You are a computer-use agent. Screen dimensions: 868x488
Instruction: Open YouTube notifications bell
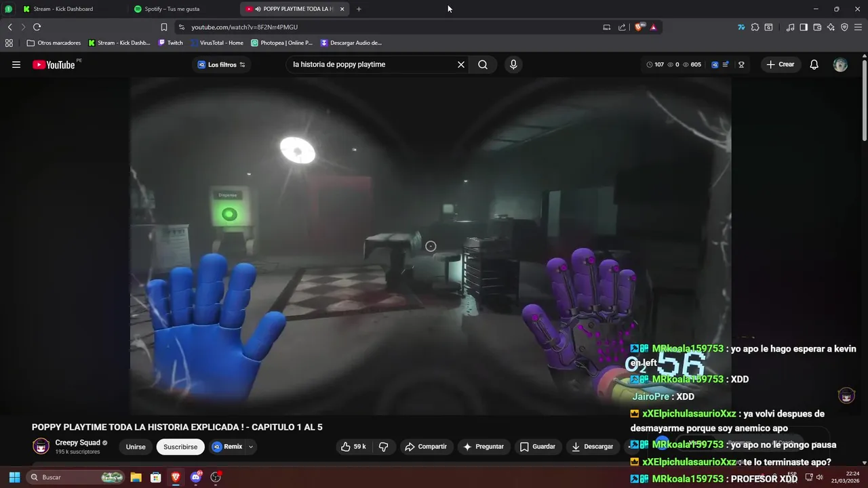(814, 64)
